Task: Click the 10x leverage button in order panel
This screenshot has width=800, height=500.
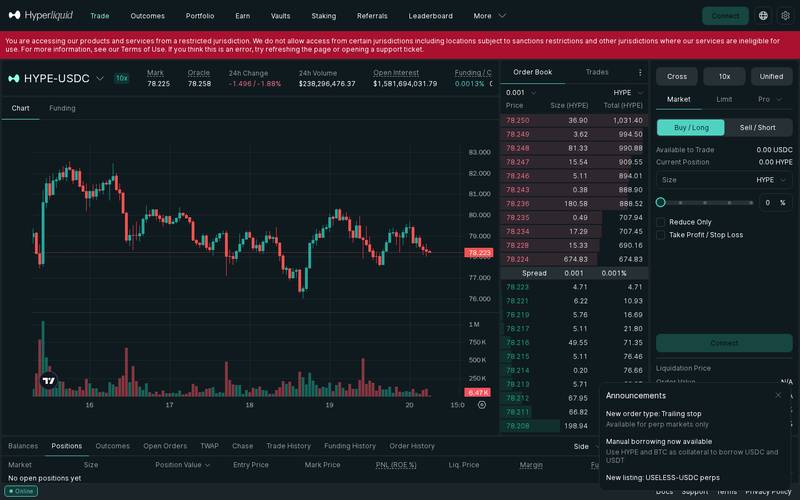Action: coord(724,77)
